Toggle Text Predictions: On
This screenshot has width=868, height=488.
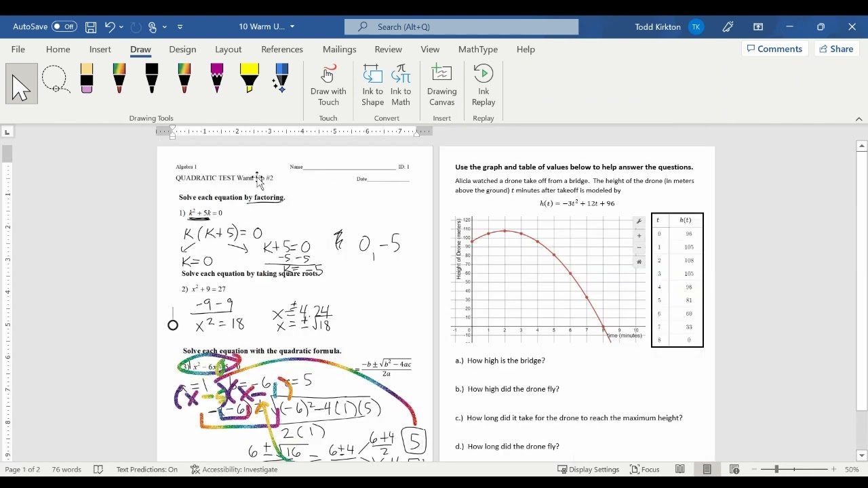(146, 469)
